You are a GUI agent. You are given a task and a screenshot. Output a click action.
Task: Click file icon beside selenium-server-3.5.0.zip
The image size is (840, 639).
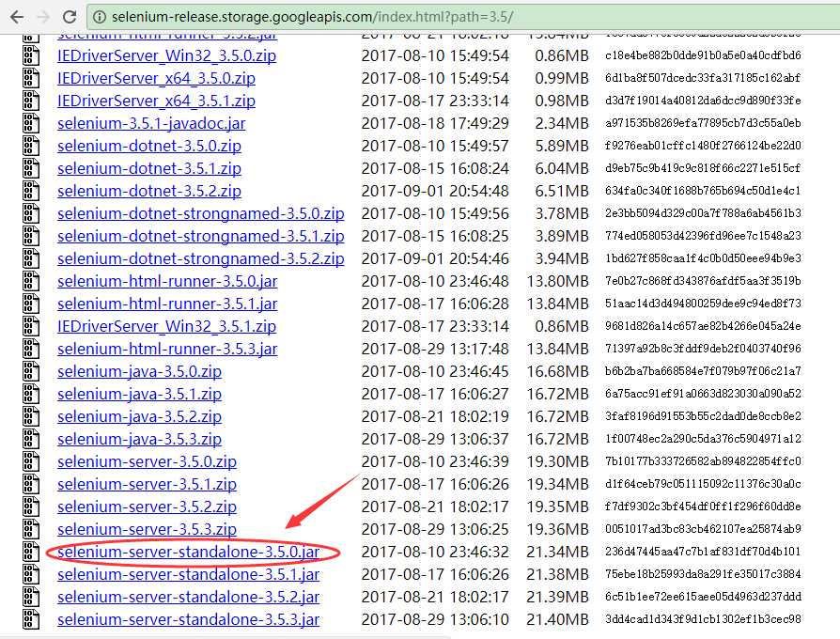click(31, 461)
